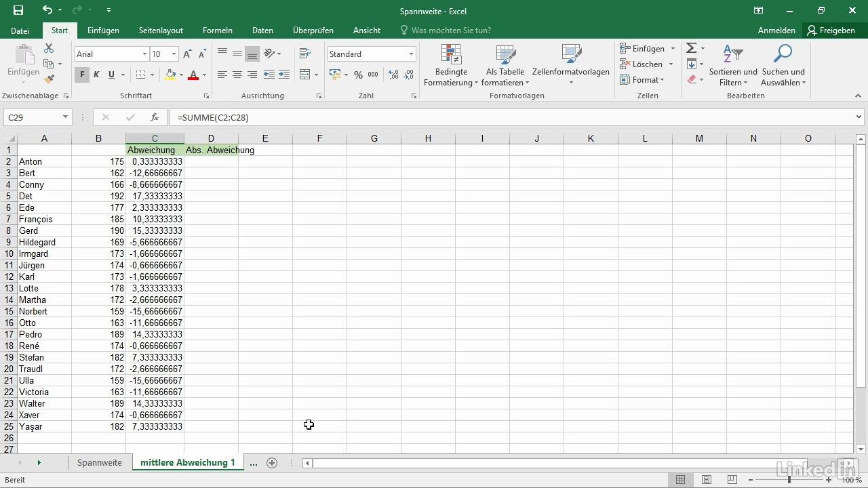Screen dimensions: 868x488
Task: Expand the Name Box dropdown
Action: tap(65, 117)
